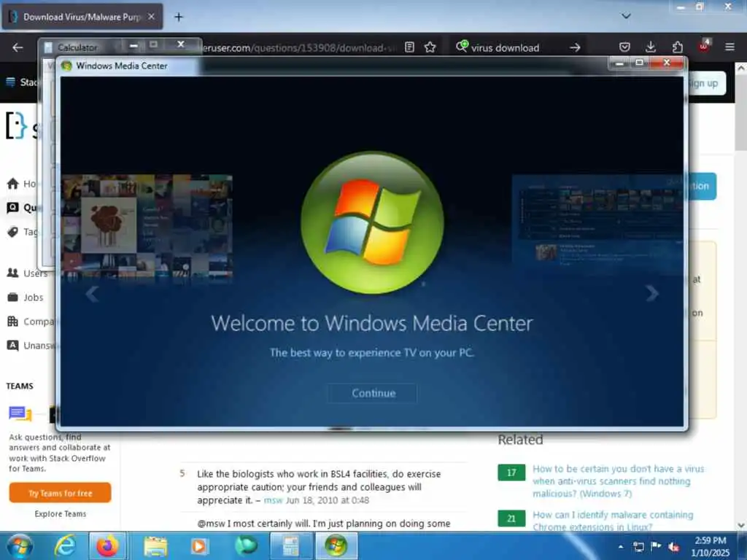Image resolution: width=747 pixels, height=560 pixels.
Task: Click the Tags sidebar icon
Action: (x=13, y=232)
